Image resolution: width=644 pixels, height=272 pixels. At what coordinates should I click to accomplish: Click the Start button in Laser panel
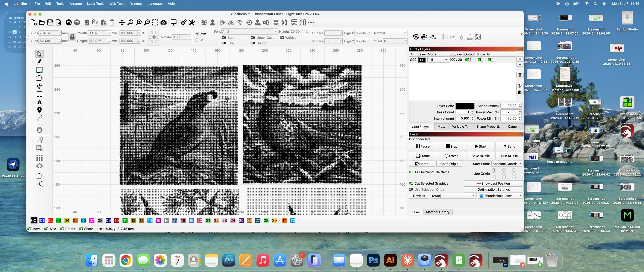[480, 146]
